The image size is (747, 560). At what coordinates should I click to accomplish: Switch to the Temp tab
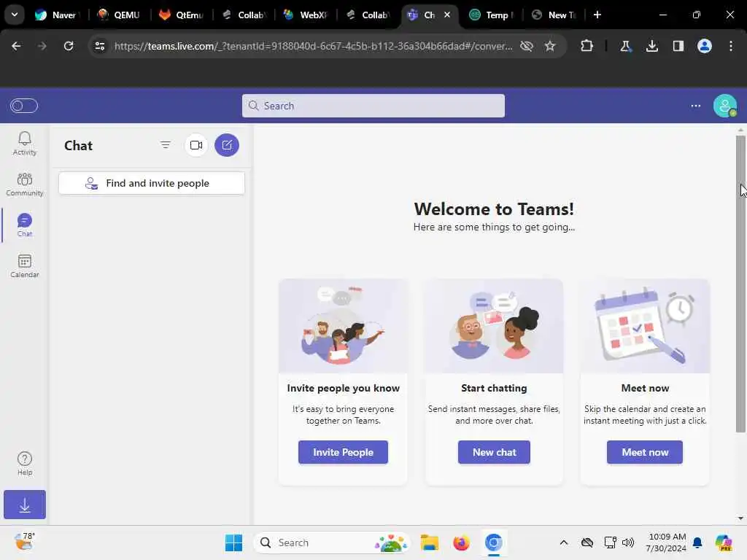coord(491,15)
